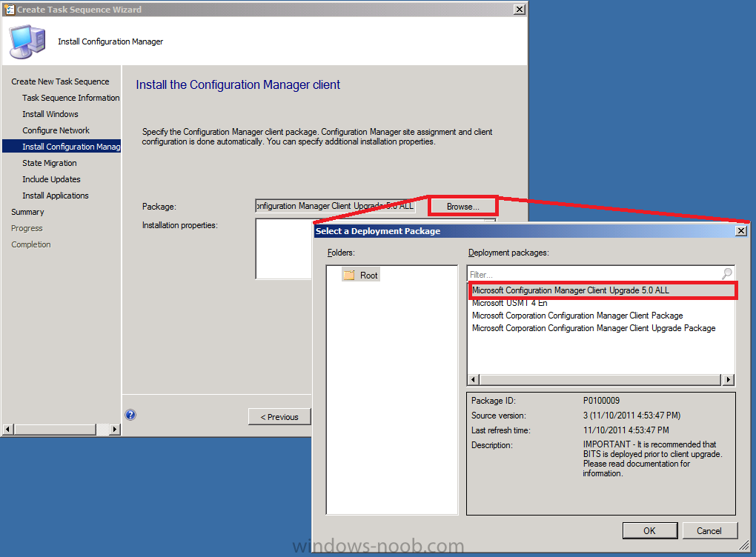Select the Microsoft USMT 4 En package

point(510,303)
